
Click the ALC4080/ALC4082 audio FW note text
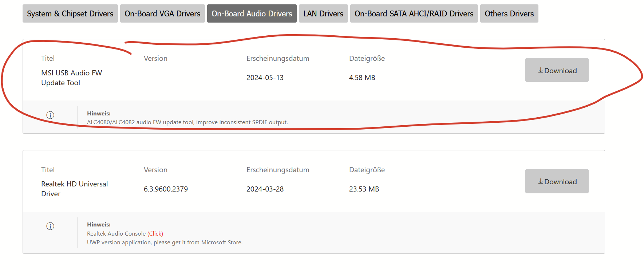click(187, 122)
